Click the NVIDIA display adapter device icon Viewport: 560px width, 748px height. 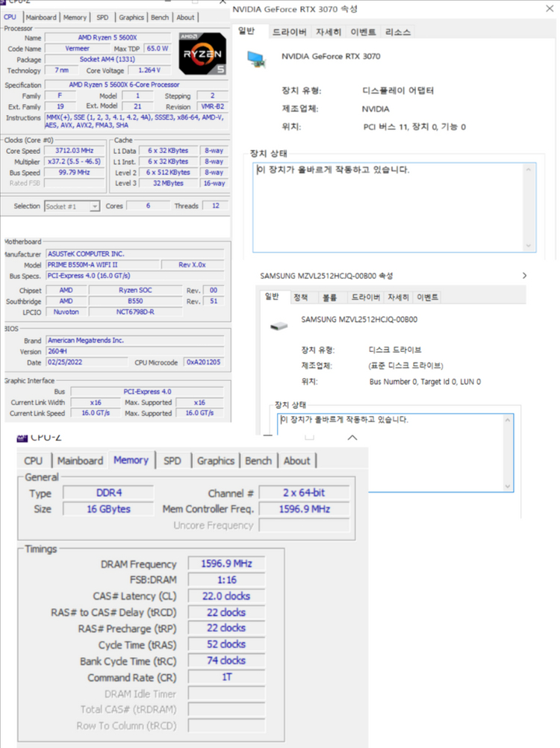256,60
